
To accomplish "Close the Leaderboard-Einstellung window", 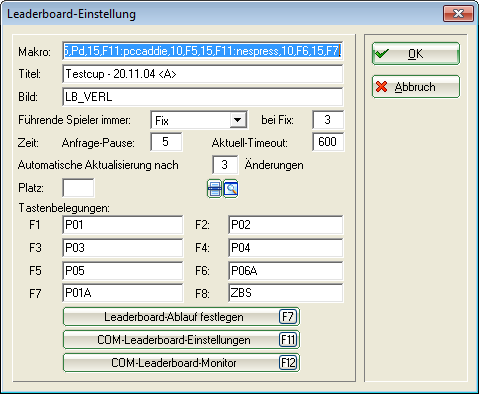I will 458,14.
